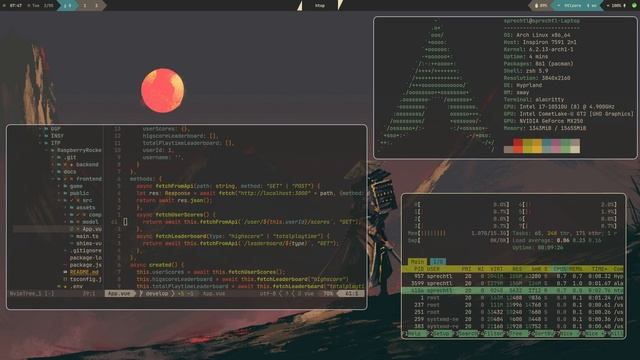Click the Kill function button in htop
The width and height of the screenshot is (640, 360).
coord(616,333)
